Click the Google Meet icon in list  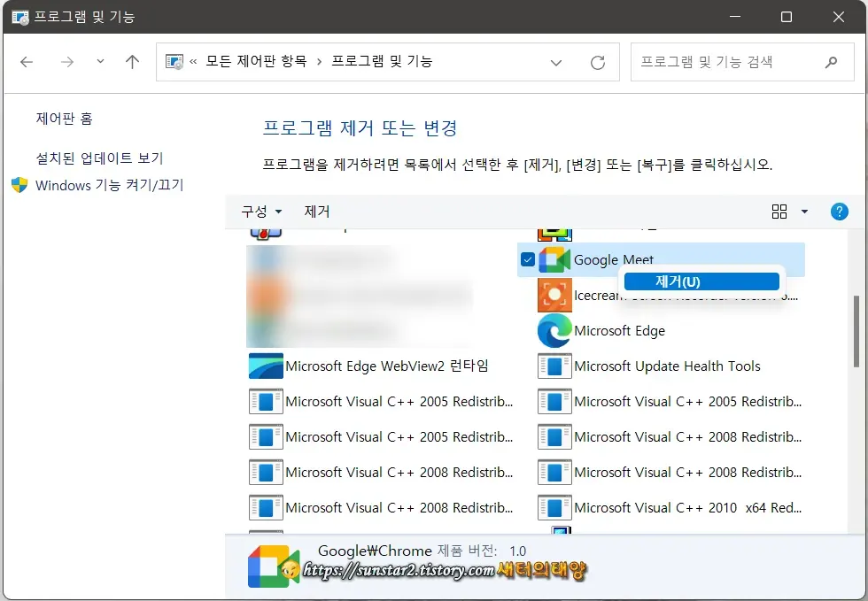554,259
